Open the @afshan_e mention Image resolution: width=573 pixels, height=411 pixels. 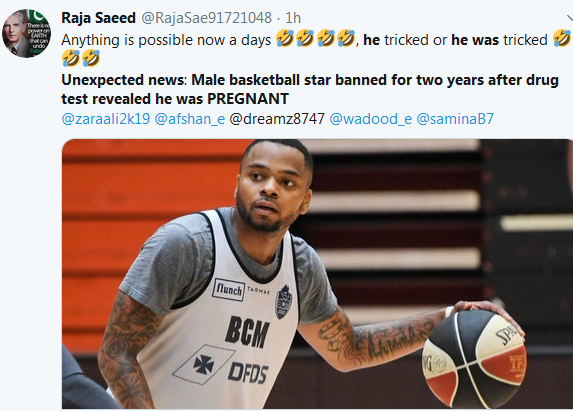tap(190, 119)
